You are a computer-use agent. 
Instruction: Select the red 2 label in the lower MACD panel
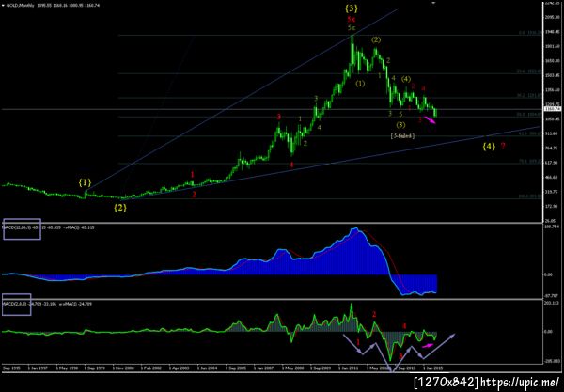click(x=374, y=315)
